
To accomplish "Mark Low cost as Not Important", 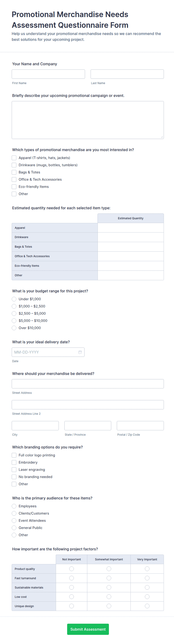I will 71,597.
